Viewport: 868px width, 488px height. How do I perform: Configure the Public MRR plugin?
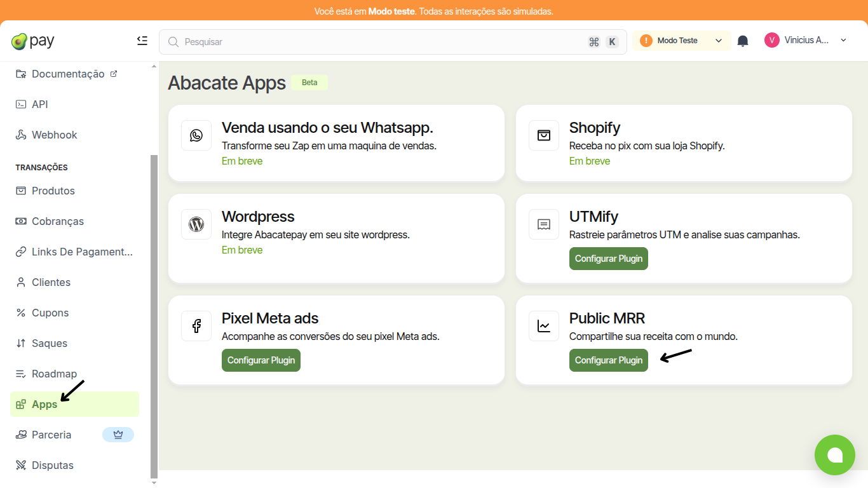(608, 360)
